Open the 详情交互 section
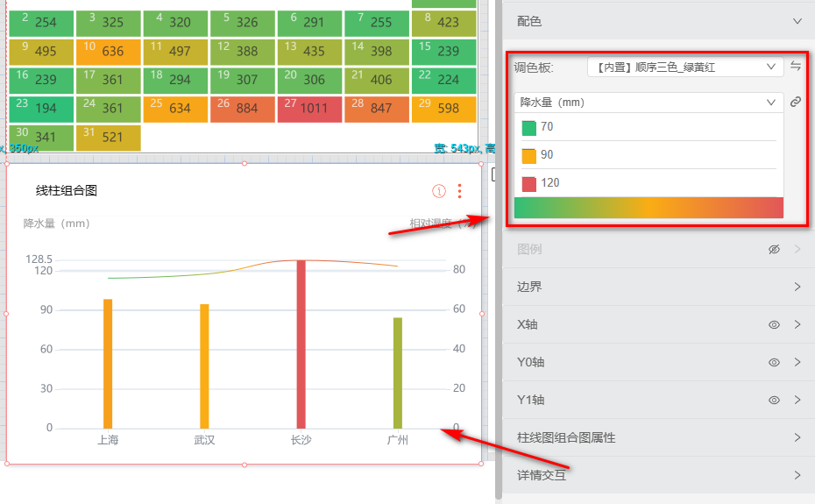Image resolution: width=815 pixels, height=504 pixels. pyautogui.click(x=797, y=476)
